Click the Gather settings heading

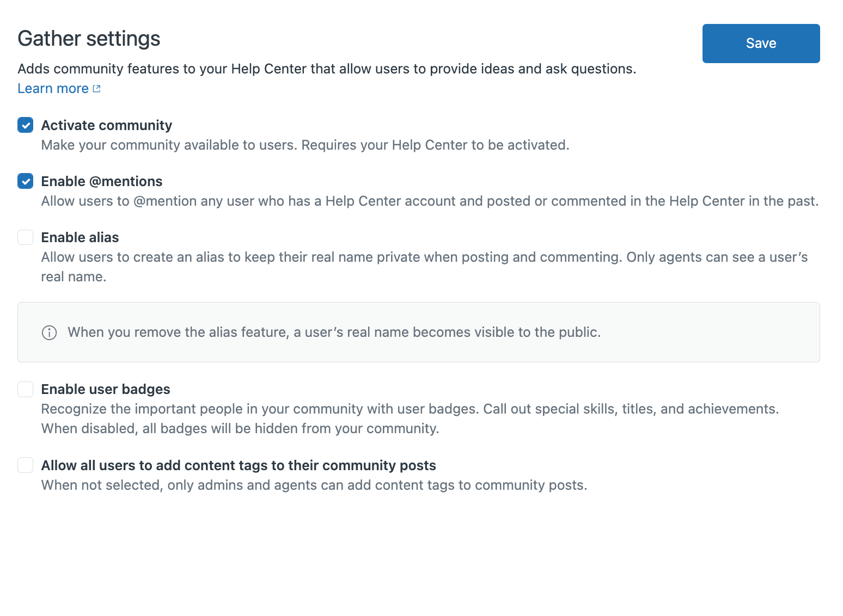89,38
